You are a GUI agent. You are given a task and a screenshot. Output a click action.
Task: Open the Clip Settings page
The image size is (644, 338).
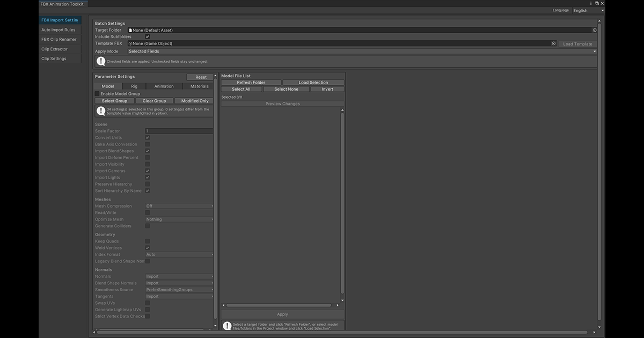coord(60,59)
